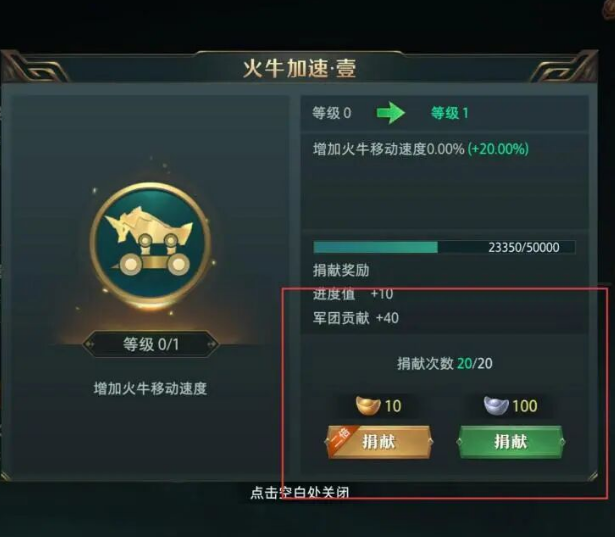Click the fire ox chariot emblem icon
Viewport: 615px width, 537px height.
151,243
